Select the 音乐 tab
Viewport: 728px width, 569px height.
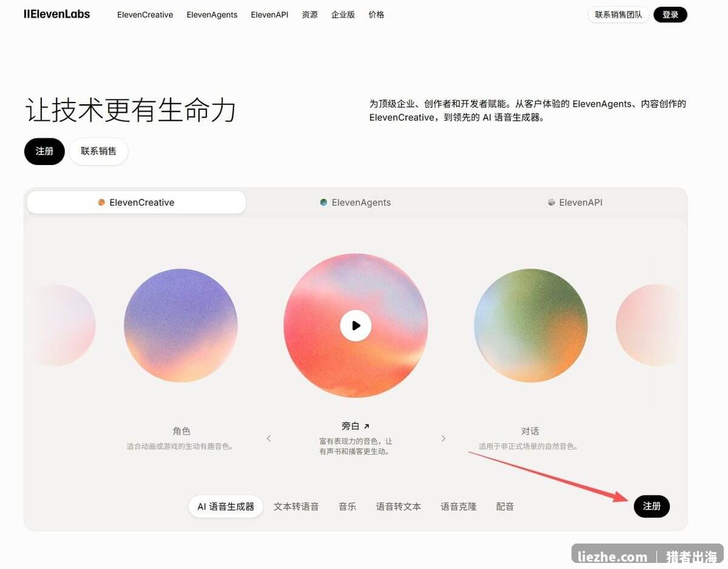click(348, 507)
